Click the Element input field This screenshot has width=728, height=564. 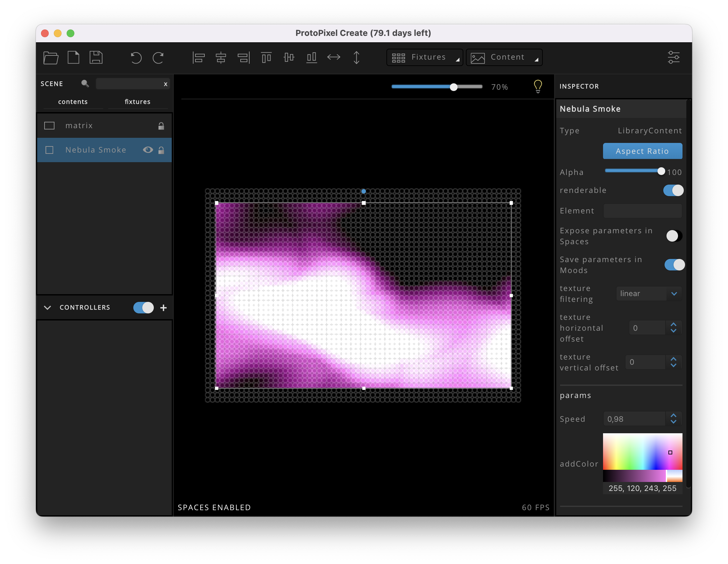[x=642, y=211]
